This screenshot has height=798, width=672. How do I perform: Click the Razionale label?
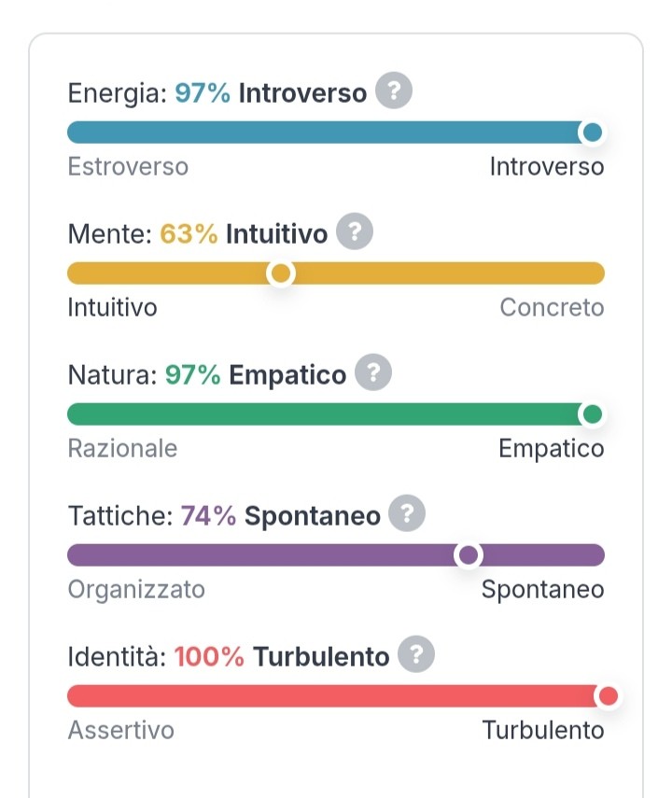122,448
